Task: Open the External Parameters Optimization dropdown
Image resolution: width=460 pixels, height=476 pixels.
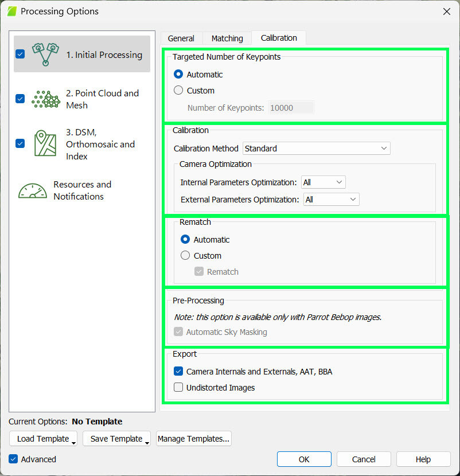Action: pyautogui.click(x=331, y=199)
